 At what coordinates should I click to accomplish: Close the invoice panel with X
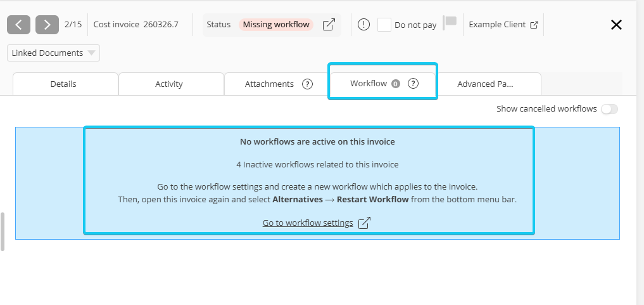617,25
